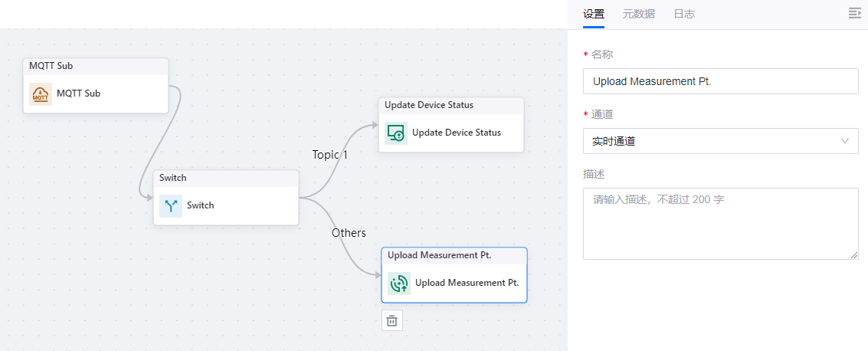
Task: Click the 描述 description text area
Action: (x=720, y=223)
